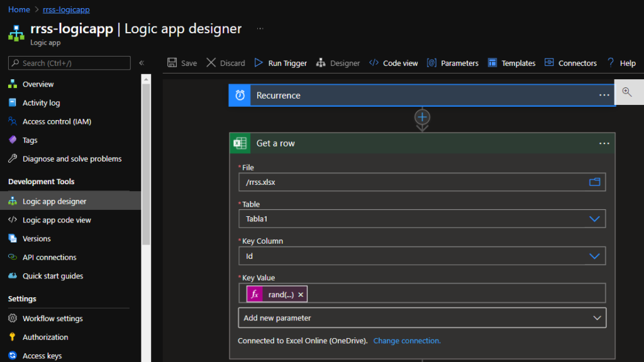This screenshot has height=362, width=644.
Task: Go to Home breadcrumb
Action: [19, 9]
